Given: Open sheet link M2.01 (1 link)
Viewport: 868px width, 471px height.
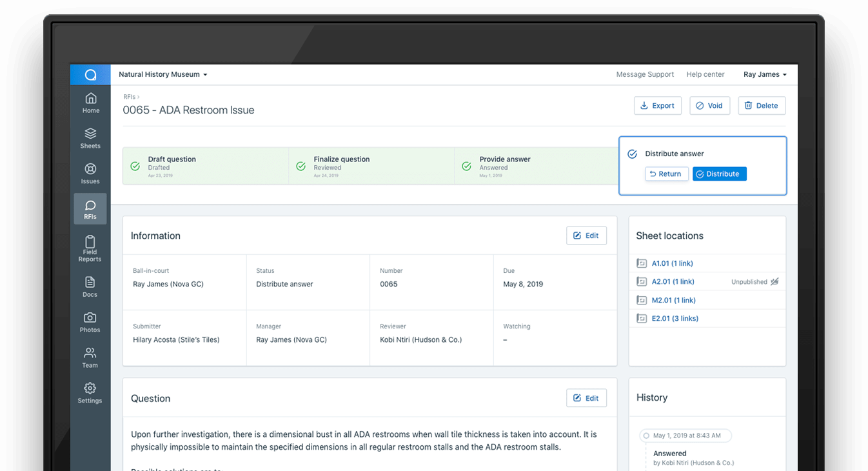Looking at the screenshot, I should pos(673,300).
